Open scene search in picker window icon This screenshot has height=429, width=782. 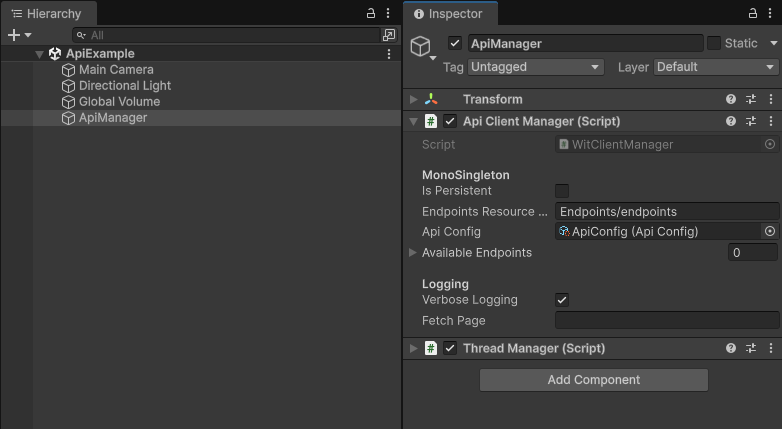click(389, 35)
